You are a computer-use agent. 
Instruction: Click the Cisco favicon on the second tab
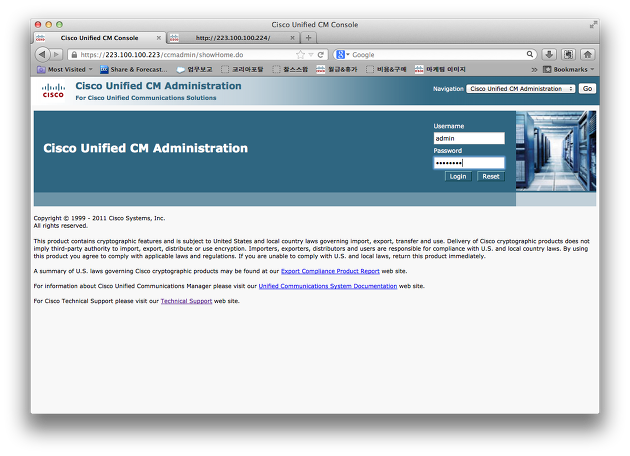[x=174, y=38]
